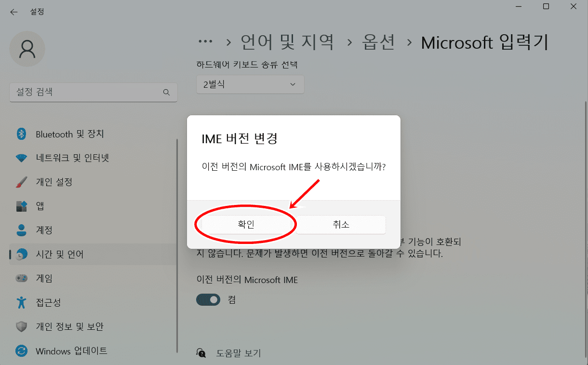Navigate to 옵션 breadcrumb
The image size is (588, 365).
[378, 42]
